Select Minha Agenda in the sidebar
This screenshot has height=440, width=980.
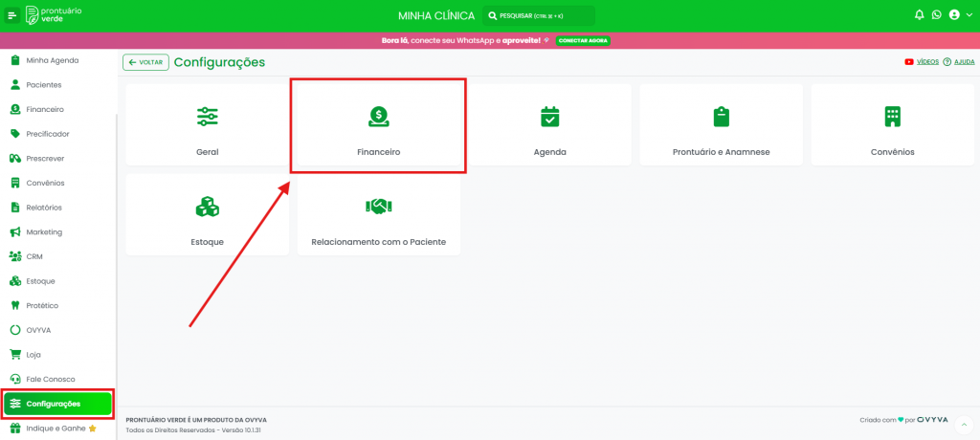52,60
